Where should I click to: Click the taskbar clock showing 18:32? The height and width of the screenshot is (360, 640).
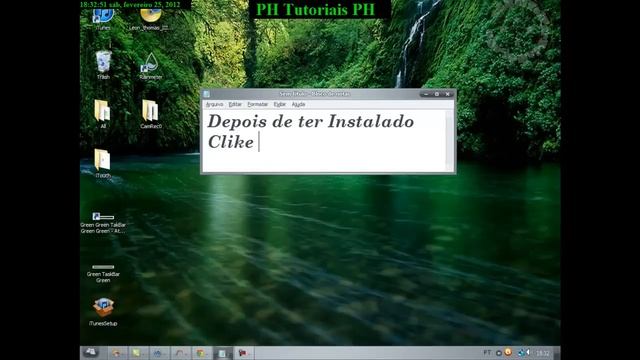[x=542, y=353]
